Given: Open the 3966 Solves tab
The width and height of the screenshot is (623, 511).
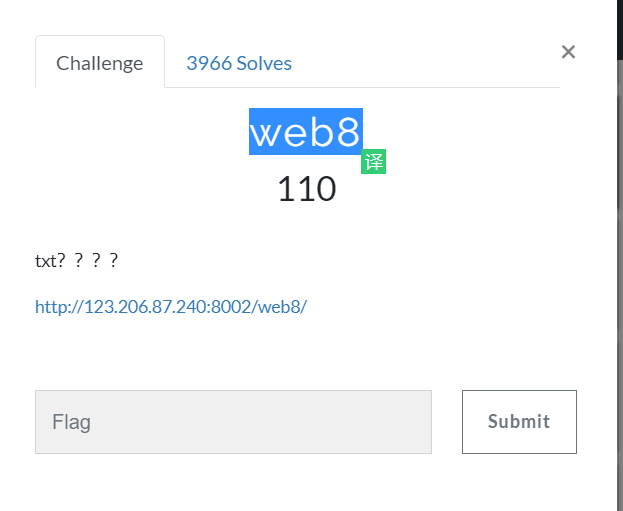Looking at the screenshot, I should point(239,63).
